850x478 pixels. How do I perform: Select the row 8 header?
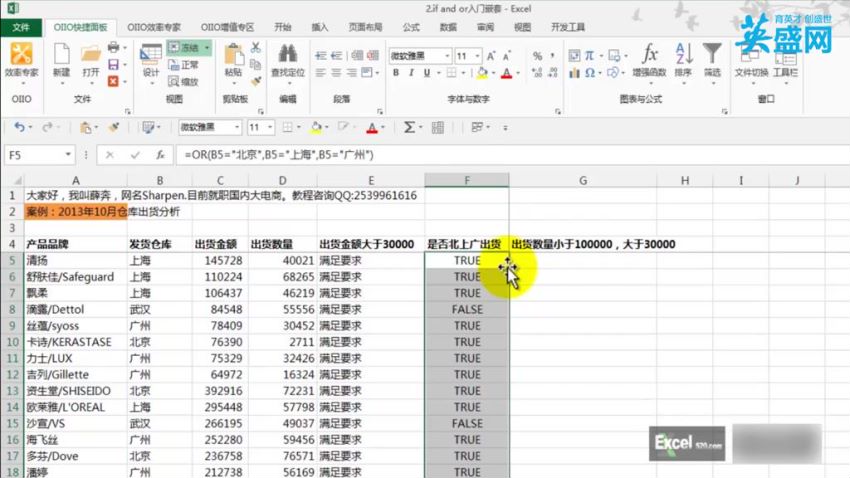[12, 309]
